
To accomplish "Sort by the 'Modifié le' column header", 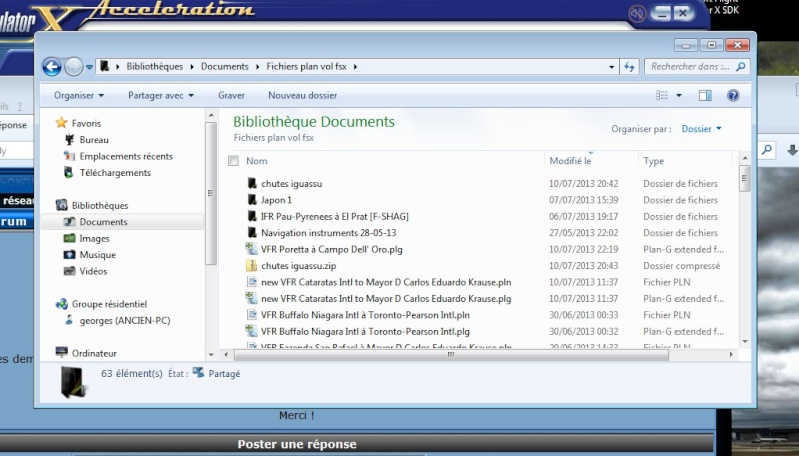I will pos(570,161).
